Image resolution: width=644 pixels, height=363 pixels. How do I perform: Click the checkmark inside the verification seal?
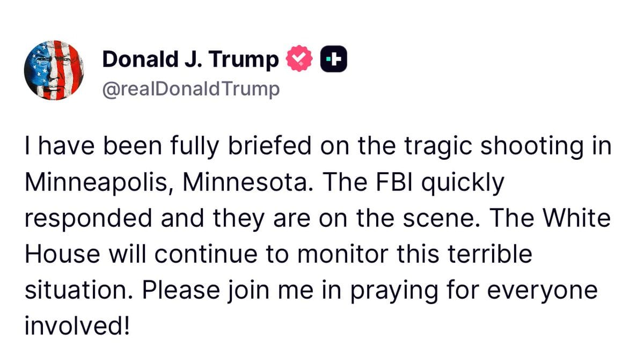tap(298, 56)
